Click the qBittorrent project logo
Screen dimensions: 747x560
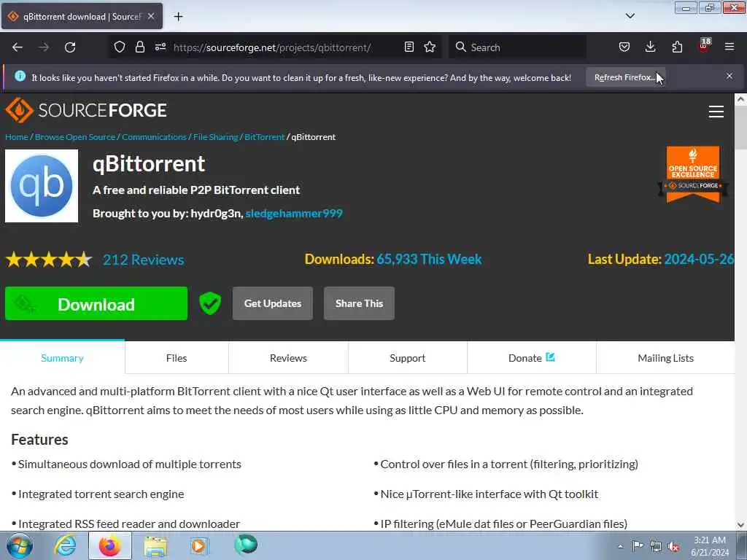(42, 186)
